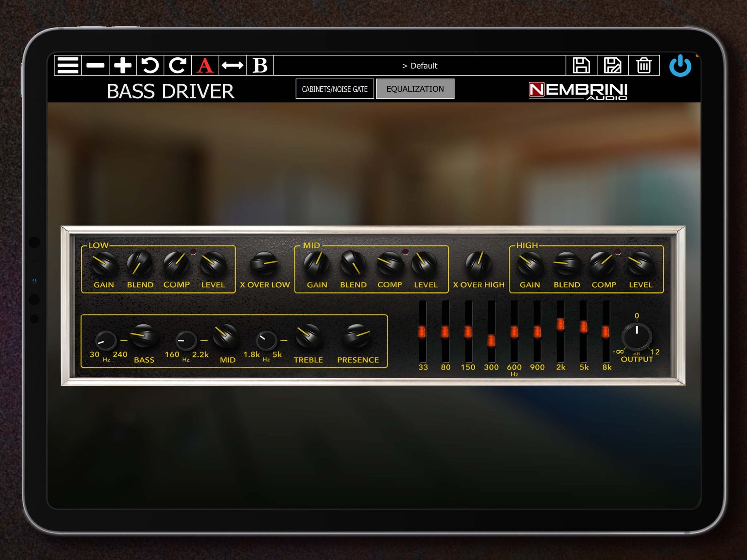Copy A to B using arrow icon

[x=232, y=66]
